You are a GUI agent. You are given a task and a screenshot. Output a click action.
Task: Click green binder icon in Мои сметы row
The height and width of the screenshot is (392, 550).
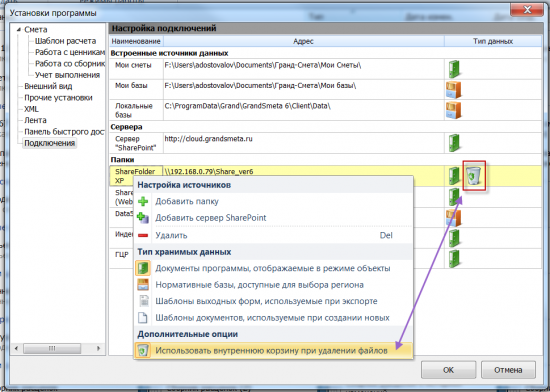tap(454, 69)
